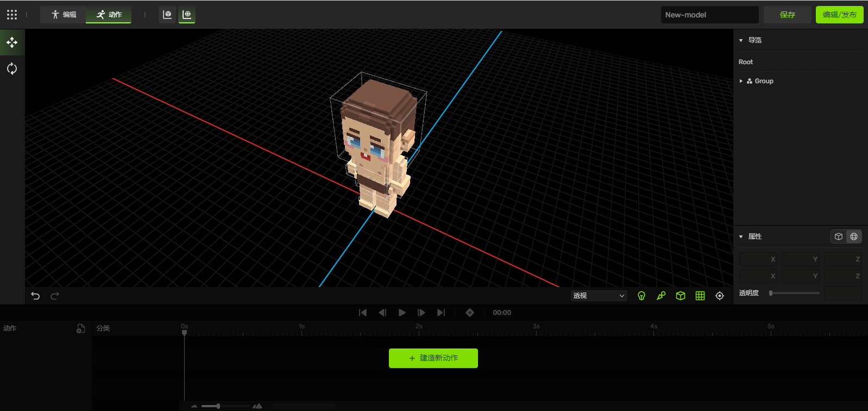
Task: Collapse the 属性 panel section
Action: [x=741, y=236]
